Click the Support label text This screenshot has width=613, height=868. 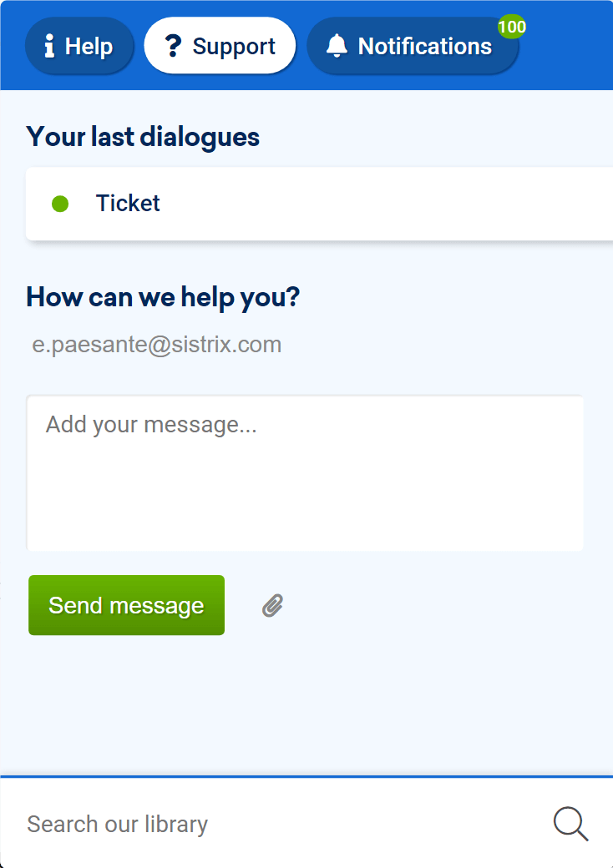(234, 47)
